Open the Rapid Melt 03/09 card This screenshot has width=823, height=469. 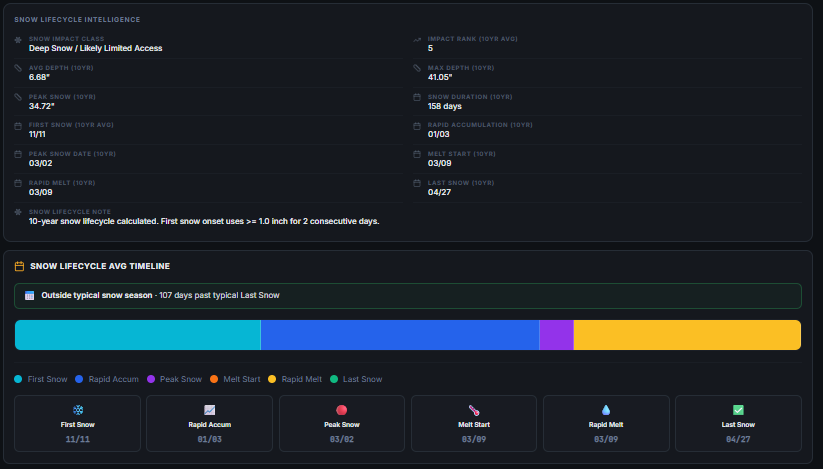coord(606,423)
